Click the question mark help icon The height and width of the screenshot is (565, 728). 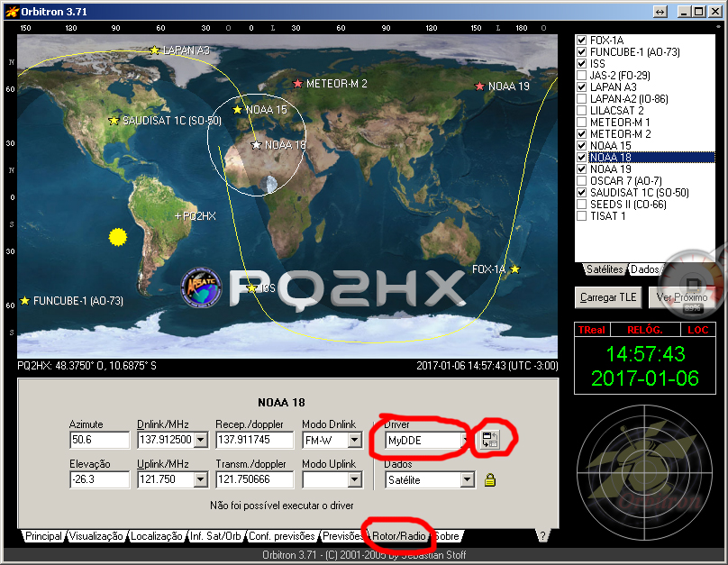(543, 535)
